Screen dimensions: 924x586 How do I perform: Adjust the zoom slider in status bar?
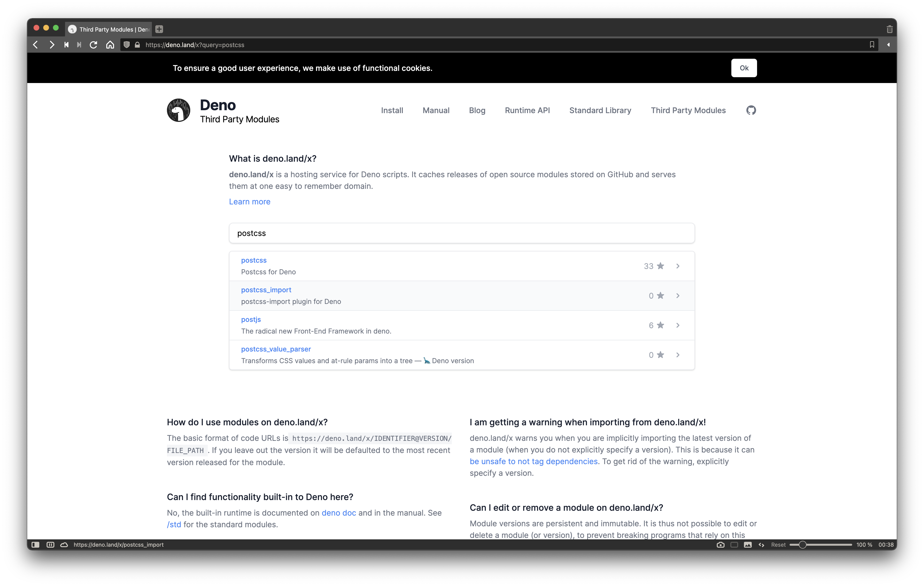coord(821,544)
